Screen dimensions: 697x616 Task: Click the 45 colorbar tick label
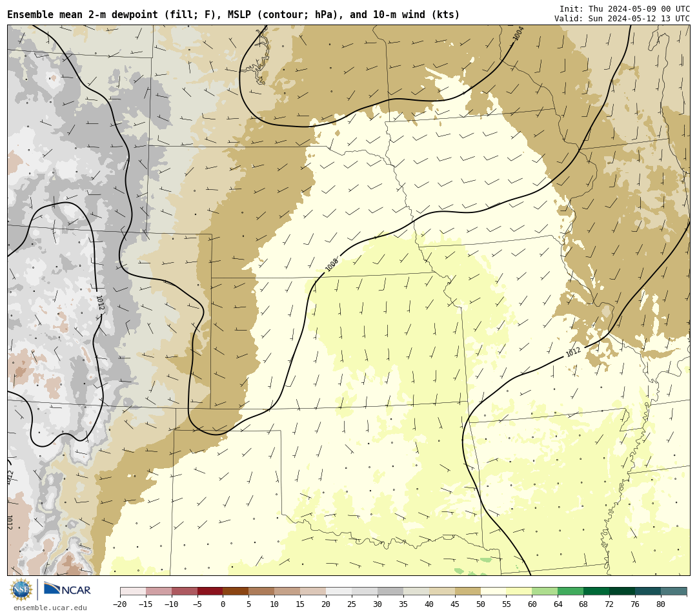pos(455,604)
